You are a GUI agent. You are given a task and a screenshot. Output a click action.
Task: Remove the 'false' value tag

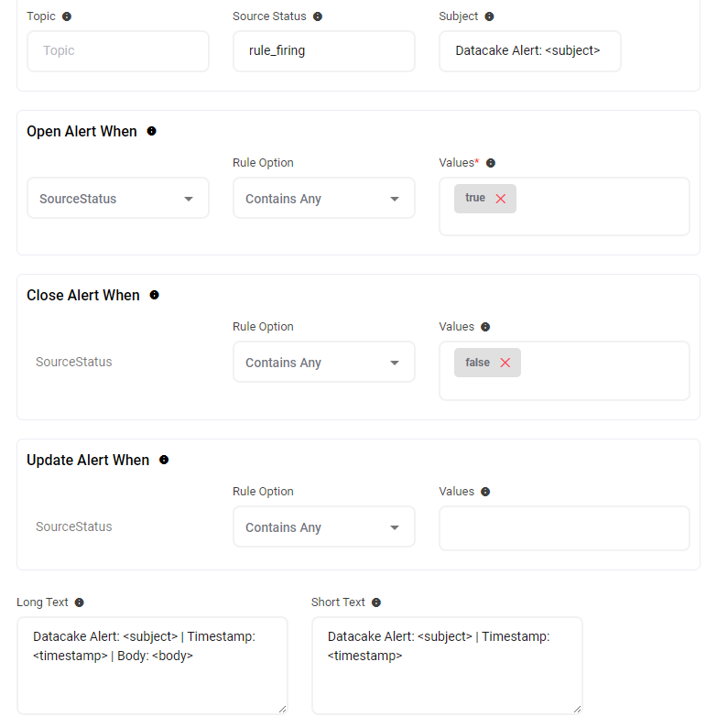505,363
